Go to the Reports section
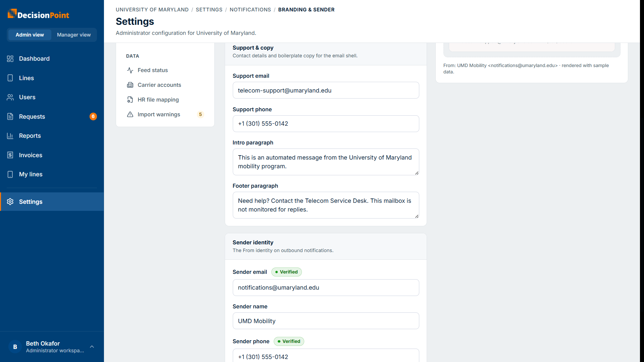The width and height of the screenshot is (644, 362). (x=52, y=136)
